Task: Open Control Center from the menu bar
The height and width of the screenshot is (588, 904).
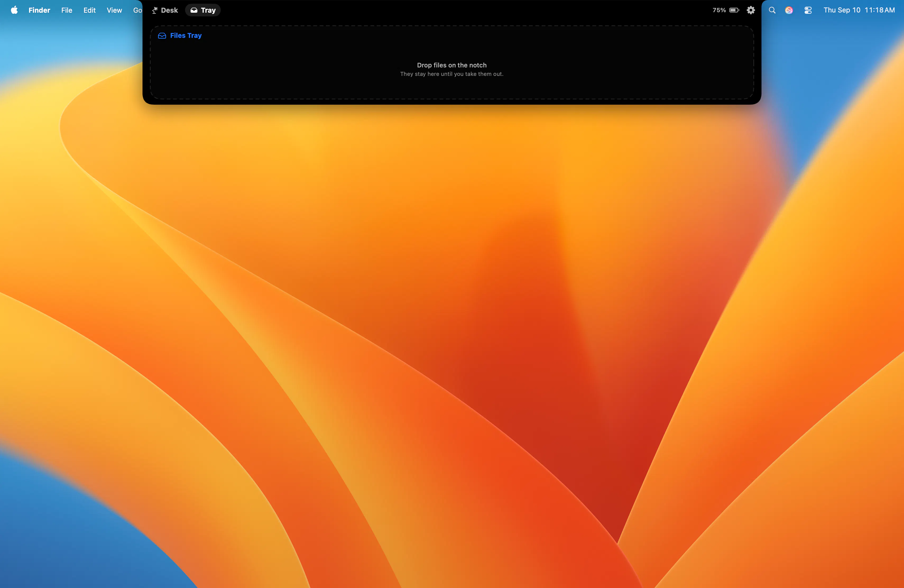Action: point(808,10)
